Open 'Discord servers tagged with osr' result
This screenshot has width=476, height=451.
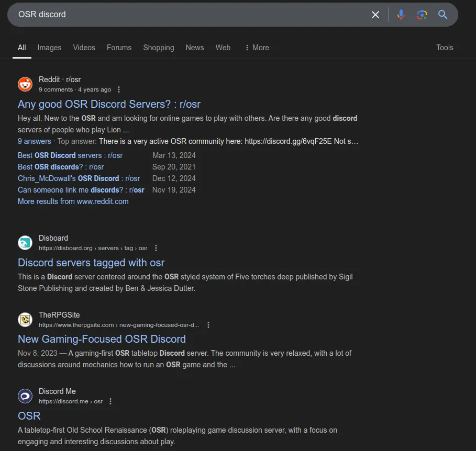click(x=91, y=263)
